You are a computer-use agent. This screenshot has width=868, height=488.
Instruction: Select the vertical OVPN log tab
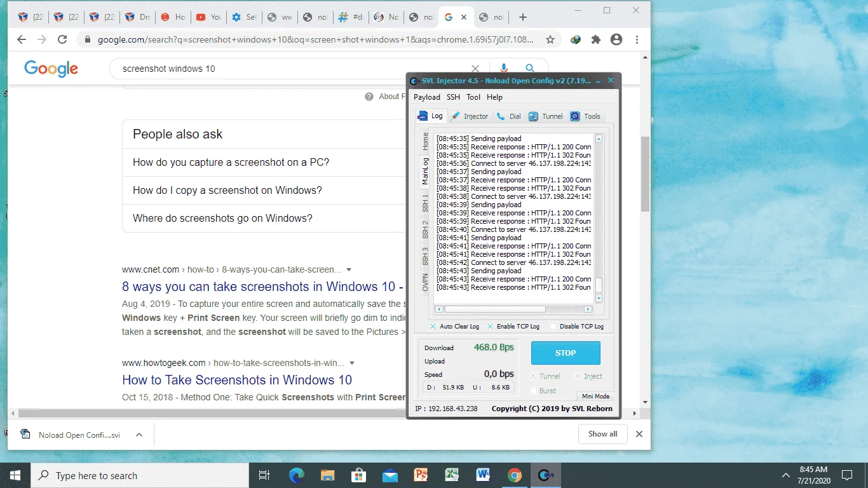coord(426,282)
